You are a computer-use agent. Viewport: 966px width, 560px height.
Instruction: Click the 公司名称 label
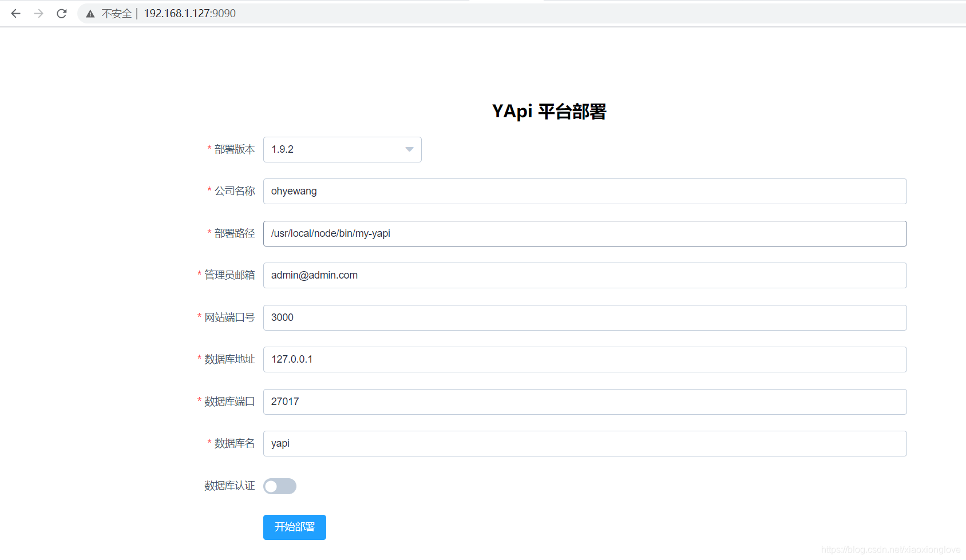[x=235, y=191]
